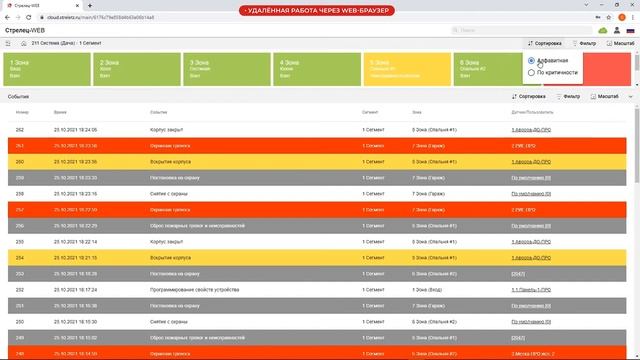The height and width of the screenshot is (360, 640).
Task: Open site info via the padlock icon
Action: point(42,18)
